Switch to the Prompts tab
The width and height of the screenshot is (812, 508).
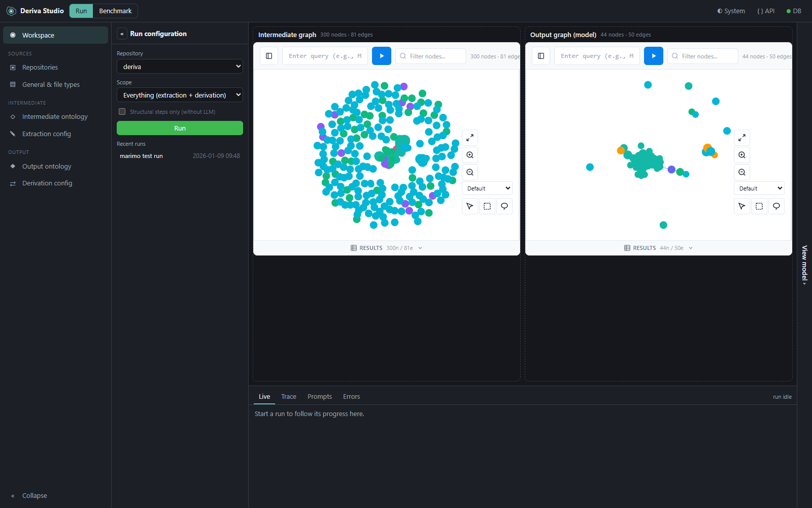click(320, 397)
